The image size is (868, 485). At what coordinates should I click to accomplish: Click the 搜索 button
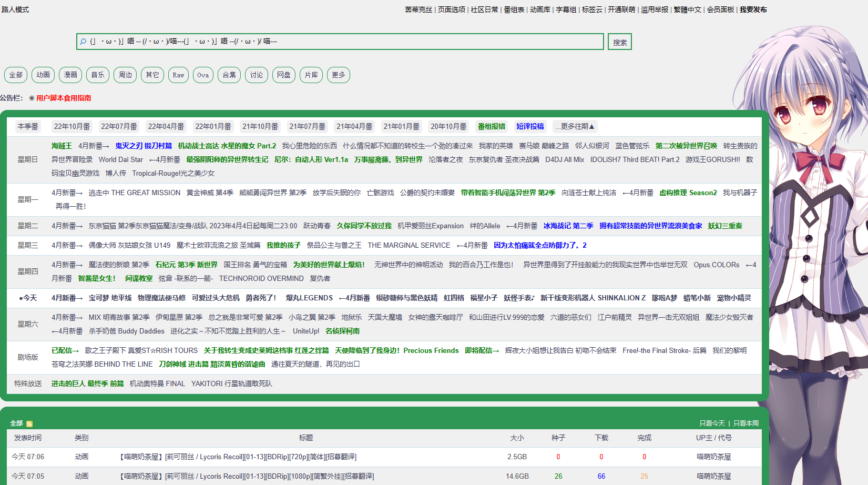(x=620, y=42)
